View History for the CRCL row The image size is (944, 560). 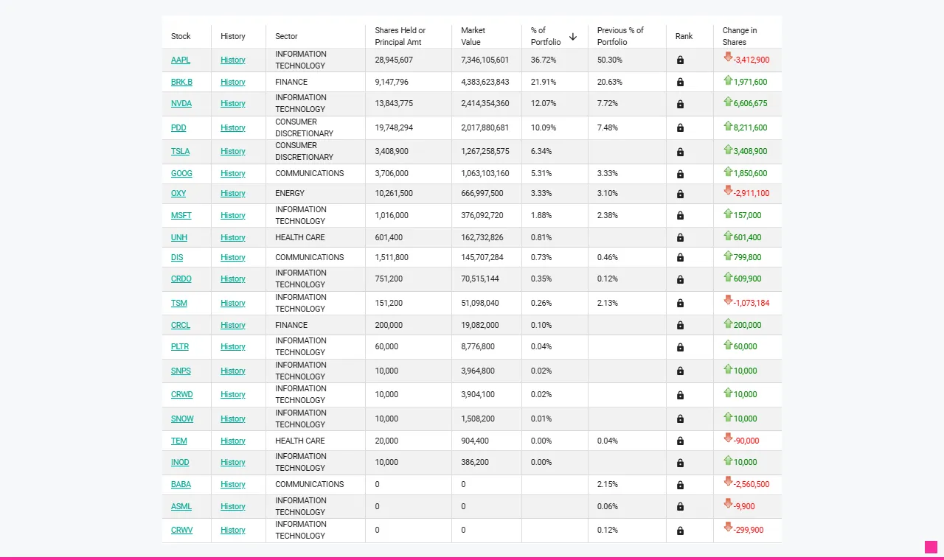pos(233,326)
